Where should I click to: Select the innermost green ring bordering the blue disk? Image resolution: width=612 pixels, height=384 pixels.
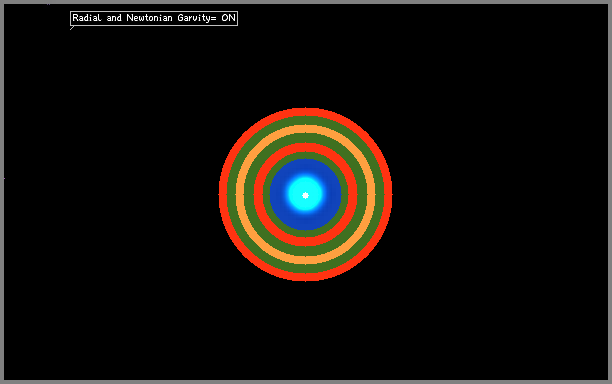click(306, 155)
